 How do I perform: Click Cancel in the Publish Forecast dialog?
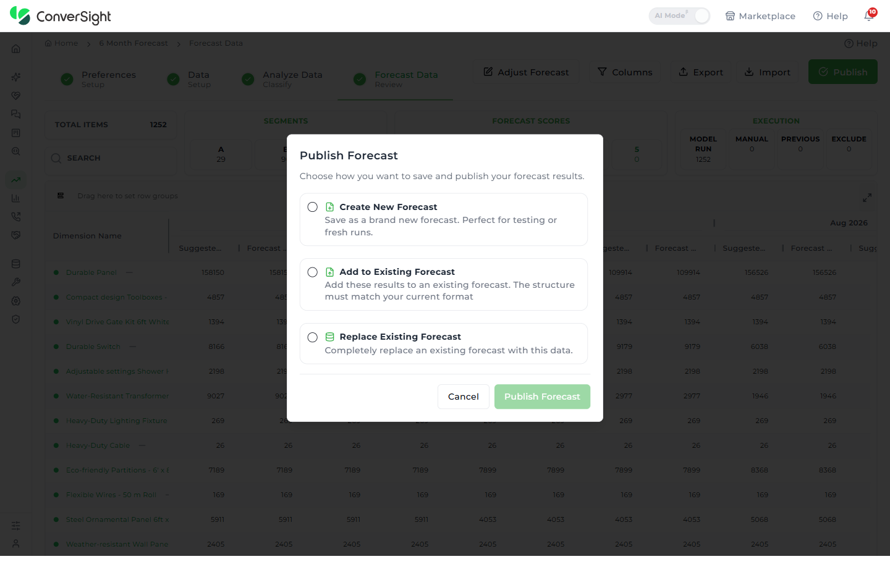pyautogui.click(x=464, y=397)
